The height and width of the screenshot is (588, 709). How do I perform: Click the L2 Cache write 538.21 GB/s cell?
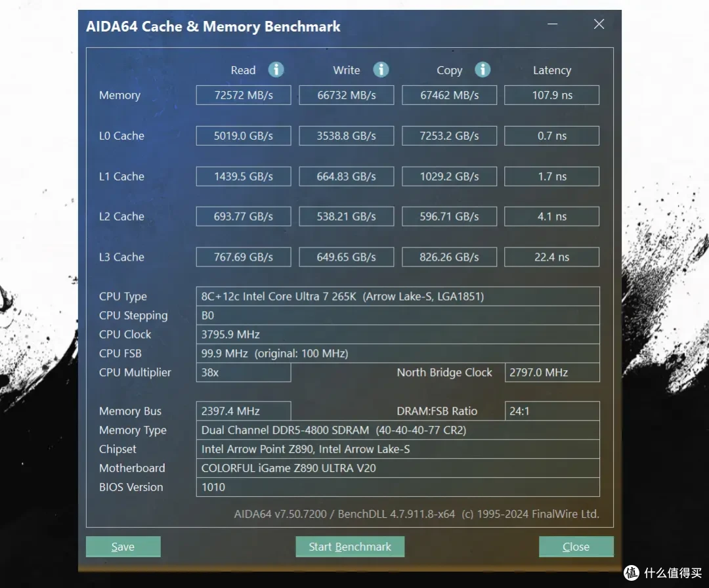coord(347,217)
